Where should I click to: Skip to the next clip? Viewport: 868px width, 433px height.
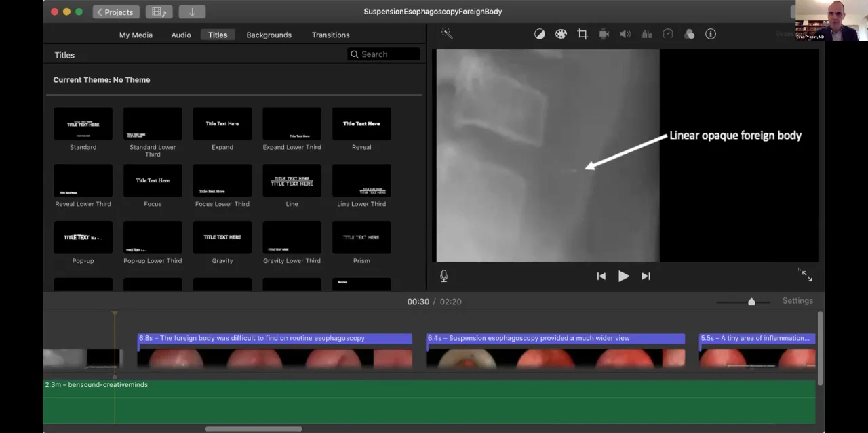[646, 276]
